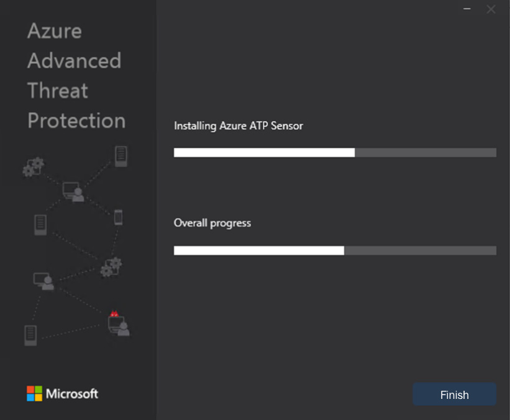
Task: Click the word "Protection" in the title
Action: click(76, 121)
